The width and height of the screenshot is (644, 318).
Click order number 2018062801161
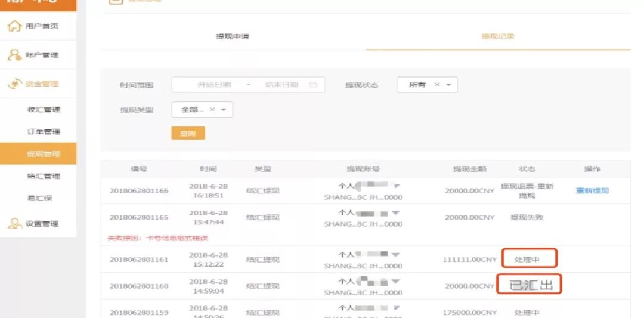click(139, 260)
